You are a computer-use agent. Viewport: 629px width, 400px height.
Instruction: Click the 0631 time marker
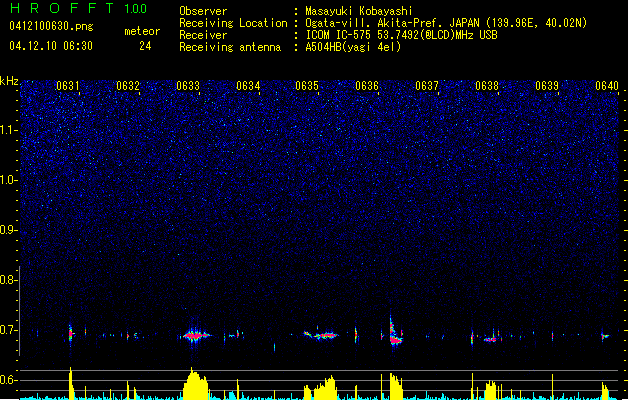67,86
